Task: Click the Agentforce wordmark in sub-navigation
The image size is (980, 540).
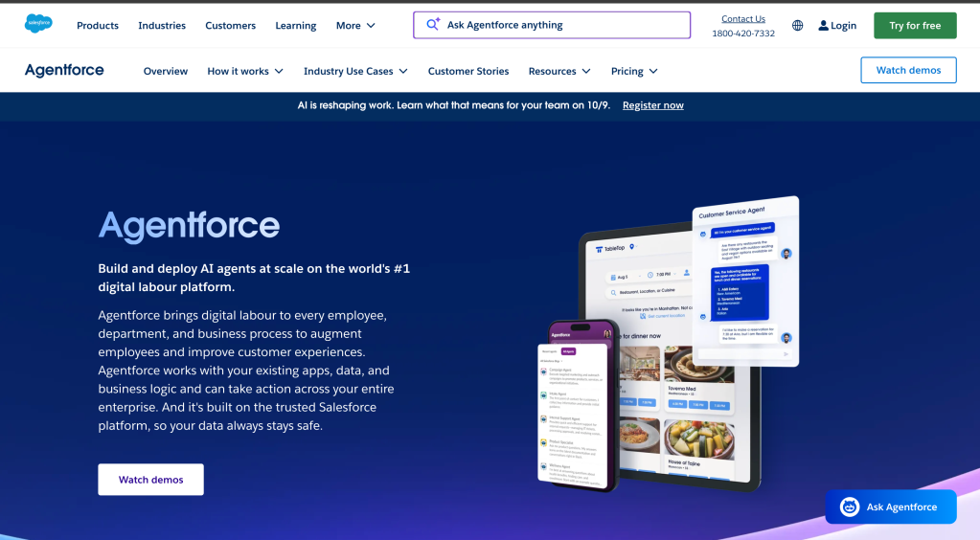Action: pos(64,71)
